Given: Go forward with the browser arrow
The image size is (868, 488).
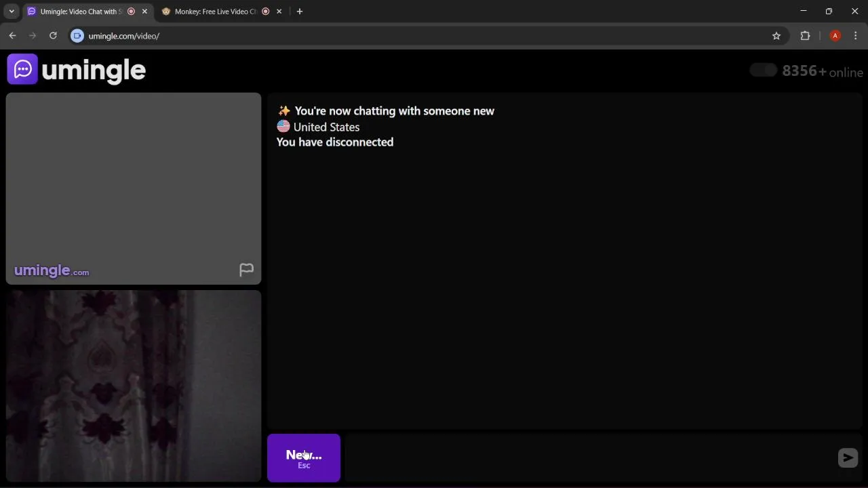Looking at the screenshot, I should coord(33,36).
